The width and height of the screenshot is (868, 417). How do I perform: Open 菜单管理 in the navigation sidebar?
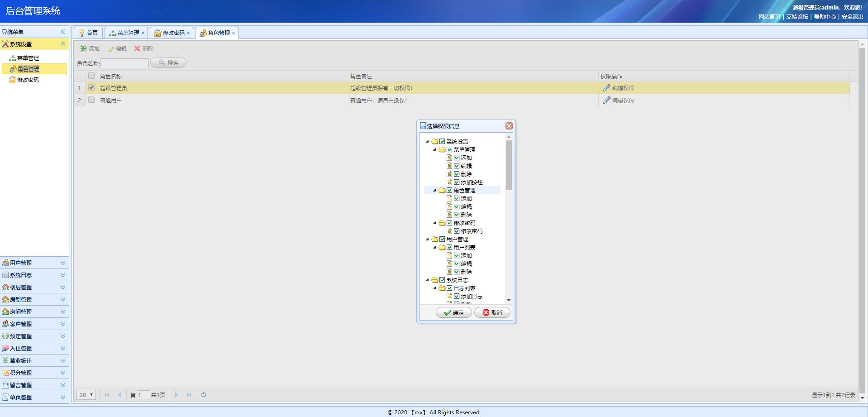[x=28, y=58]
